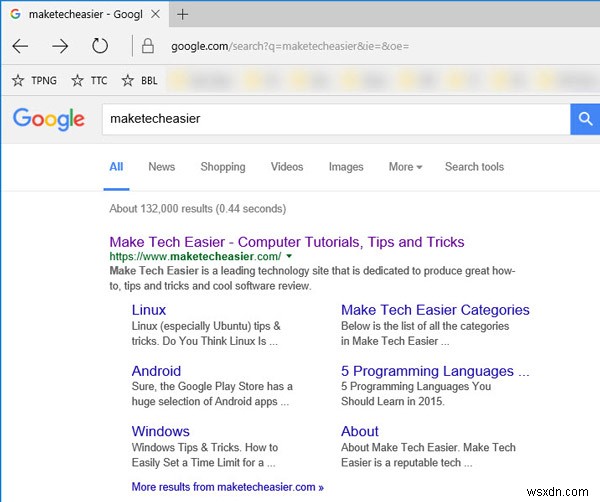Open the 5 Programming Languages sitelink
The height and width of the screenshot is (502, 600).
[435, 371]
